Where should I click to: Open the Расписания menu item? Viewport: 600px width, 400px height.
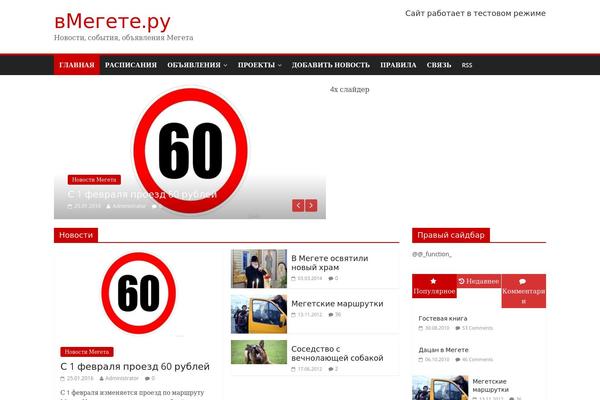pyautogui.click(x=131, y=65)
